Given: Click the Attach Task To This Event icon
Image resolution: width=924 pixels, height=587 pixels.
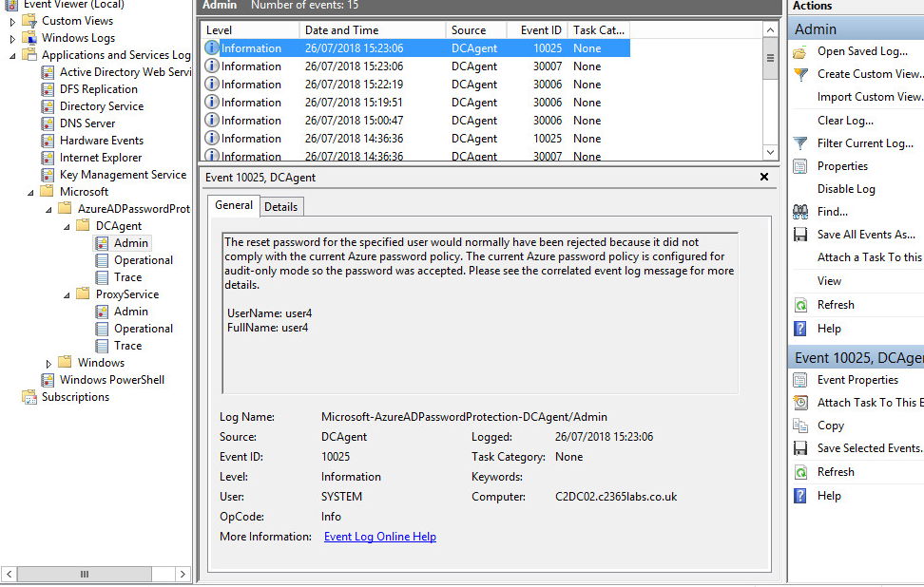Looking at the screenshot, I should pyautogui.click(x=801, y=402).
